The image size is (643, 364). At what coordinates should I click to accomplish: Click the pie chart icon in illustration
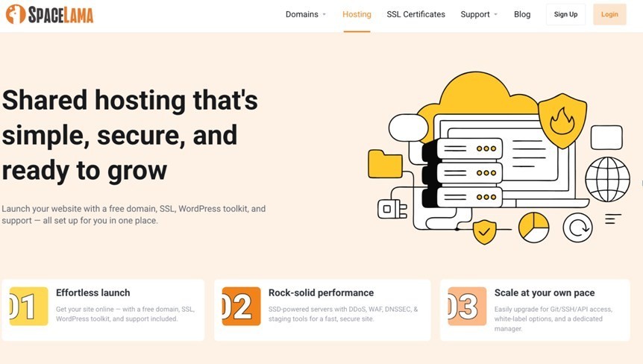pos(533,227)
